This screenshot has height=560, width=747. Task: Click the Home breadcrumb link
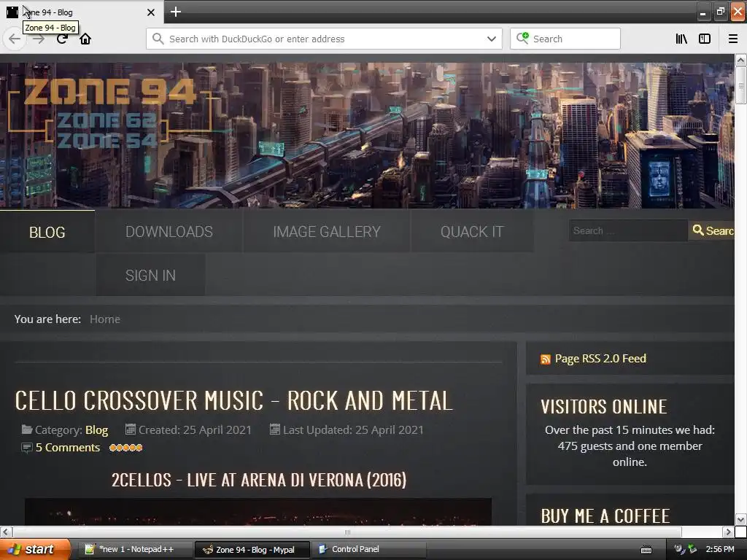tap(105, 319)
